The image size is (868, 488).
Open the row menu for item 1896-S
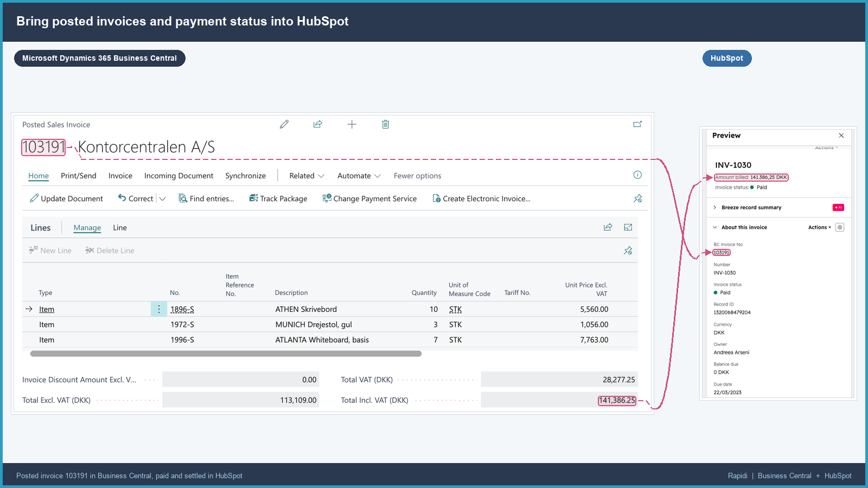point(159,309)
